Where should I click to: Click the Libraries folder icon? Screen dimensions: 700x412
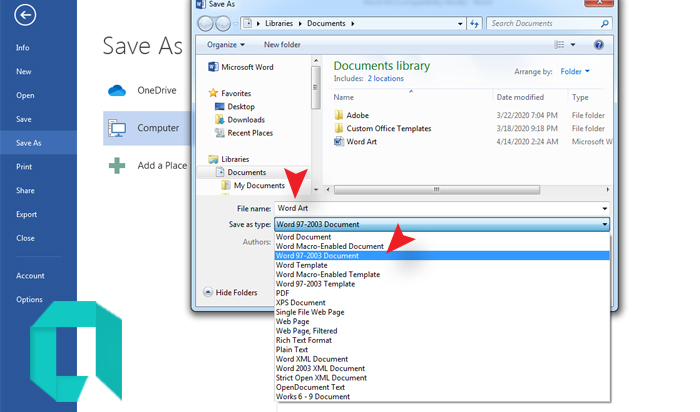coord(213,159)
